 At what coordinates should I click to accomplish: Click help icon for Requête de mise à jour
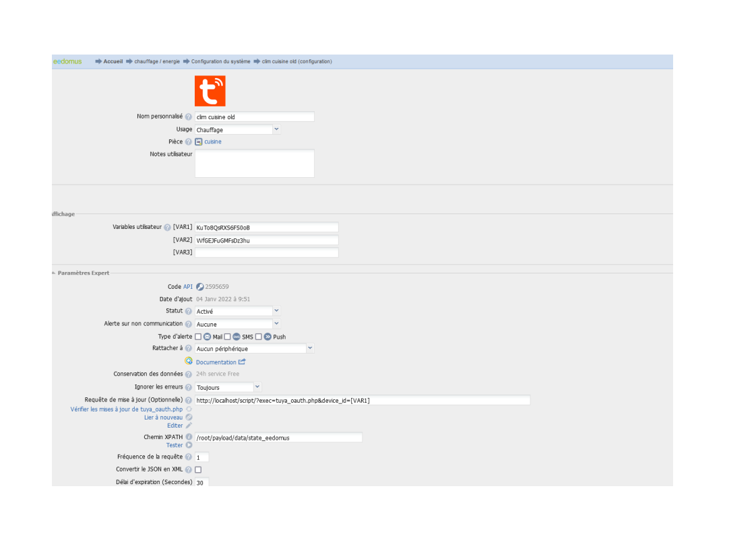pyautogui.click(x=189, y=400)
